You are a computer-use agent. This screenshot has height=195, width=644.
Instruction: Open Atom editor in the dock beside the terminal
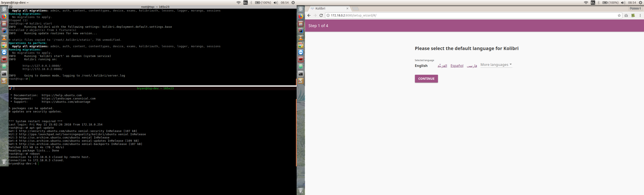4,67
